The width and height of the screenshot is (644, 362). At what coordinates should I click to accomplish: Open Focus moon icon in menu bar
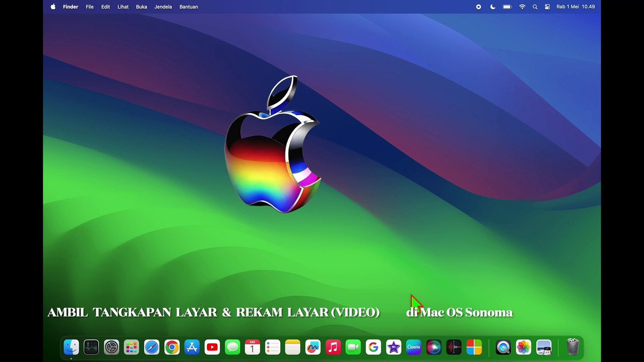tap(493, 7)
